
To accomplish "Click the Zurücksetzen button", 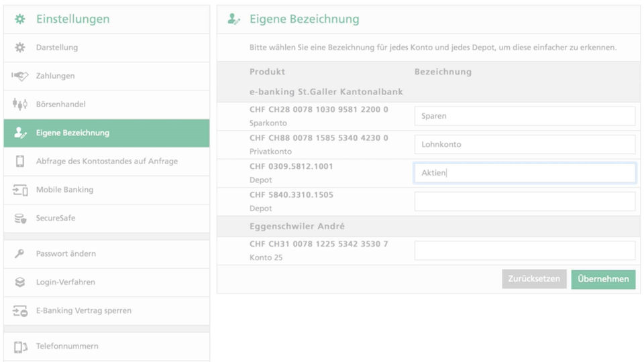I will pyautogui.click(x=534, y=279).
